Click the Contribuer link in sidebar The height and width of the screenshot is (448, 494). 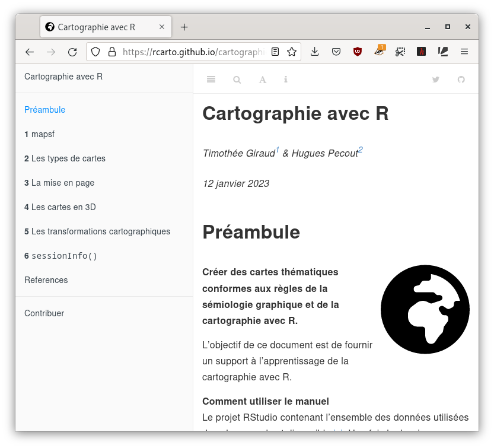(44, 313)
